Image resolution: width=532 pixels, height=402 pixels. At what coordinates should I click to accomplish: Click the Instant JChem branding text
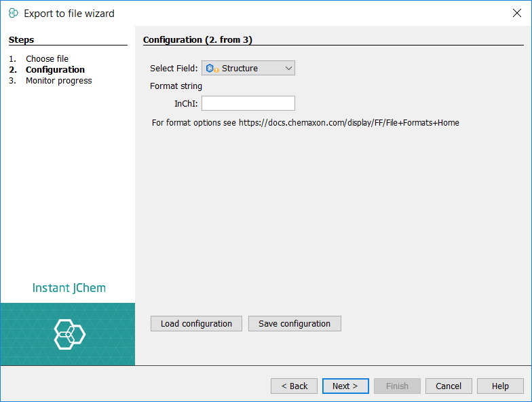(69, 288)
